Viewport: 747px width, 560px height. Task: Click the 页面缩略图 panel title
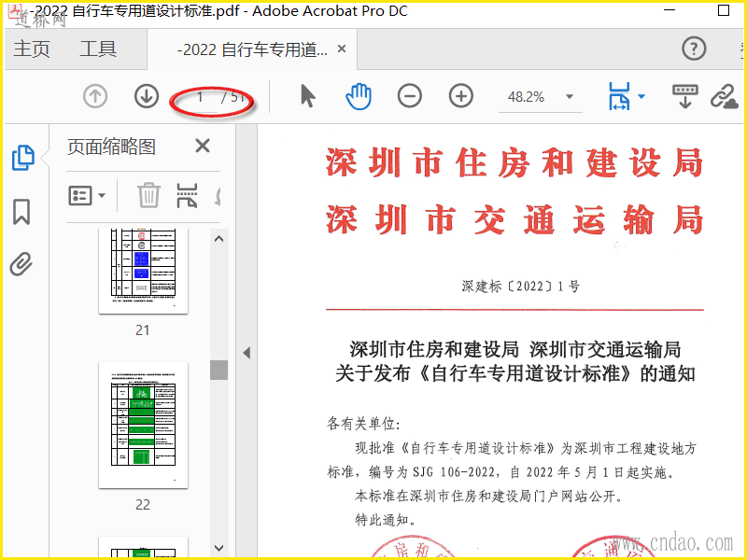(111, 147)
